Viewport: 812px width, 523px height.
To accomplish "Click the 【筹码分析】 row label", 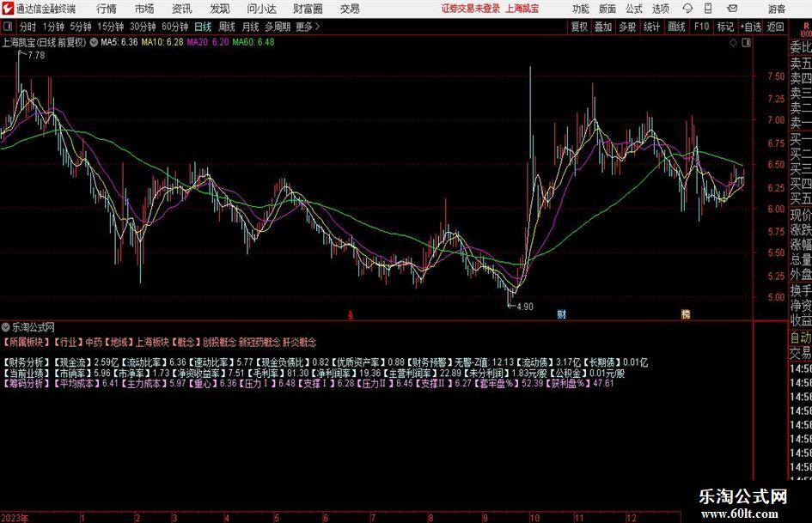I will (x=27, y=384).
